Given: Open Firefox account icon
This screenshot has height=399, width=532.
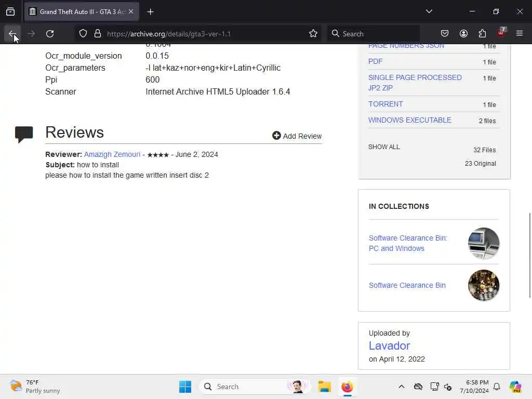Looking at the screenshot, I should point(463,33).
